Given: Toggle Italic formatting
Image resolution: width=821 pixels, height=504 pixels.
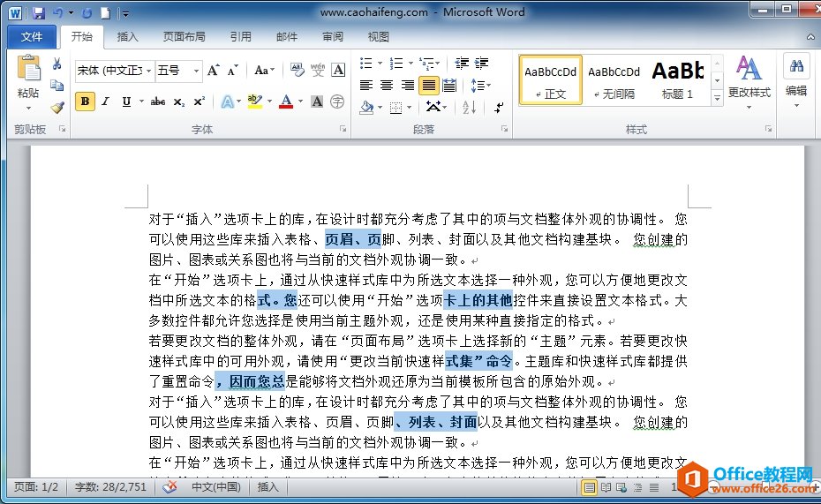Looking at the screenshot, I should coord(106,102).
